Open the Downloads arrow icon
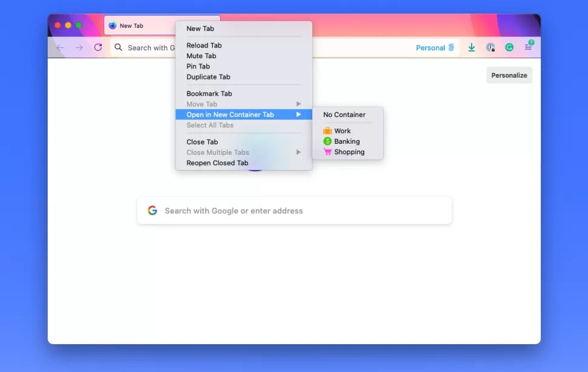Viewport: 588px width, 372px height. point(472,47)
